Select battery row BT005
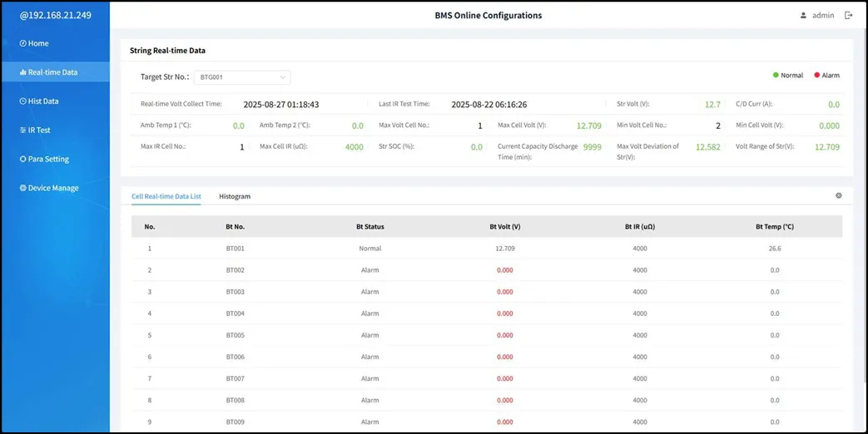 tap(487, 335)
